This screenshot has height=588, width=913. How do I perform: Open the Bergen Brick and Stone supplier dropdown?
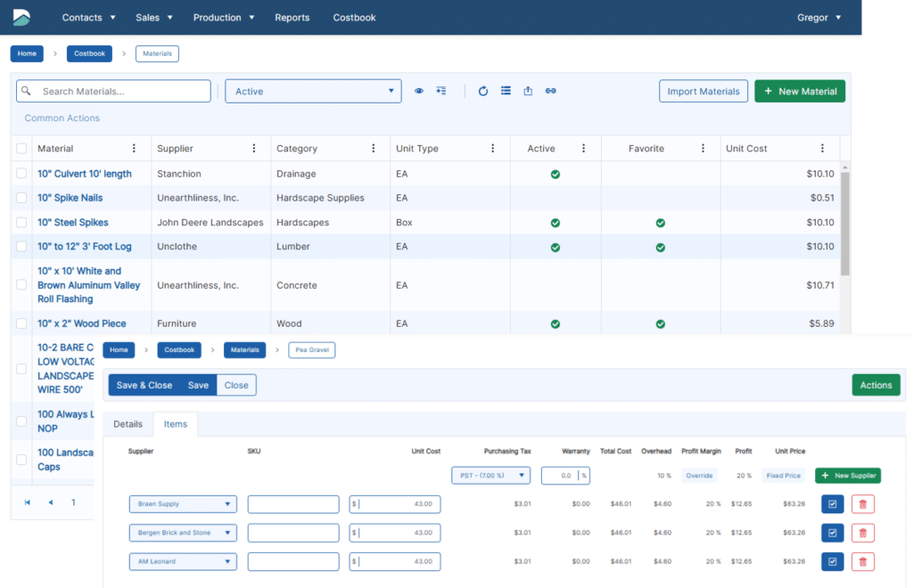183,533
